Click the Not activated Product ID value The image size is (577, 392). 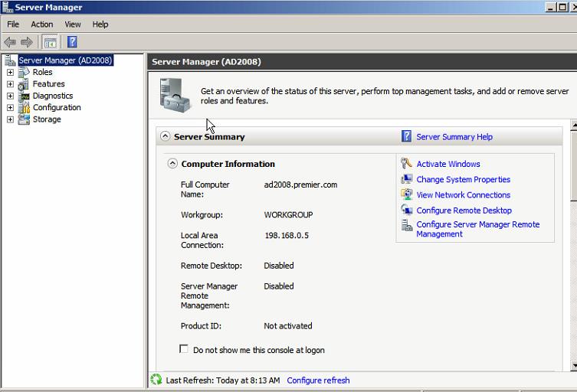(x=288, y=326)
